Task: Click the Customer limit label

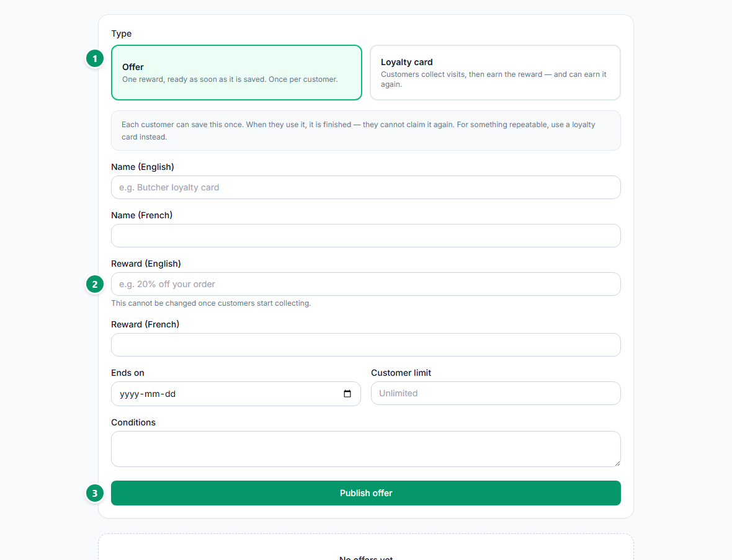Action: click(x=401, y=373)
